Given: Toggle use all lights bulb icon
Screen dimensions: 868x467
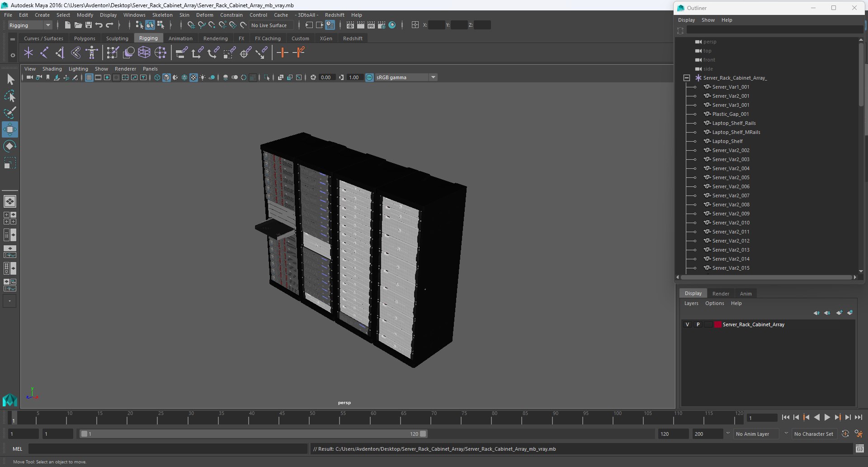Looking at the screenshot, I should point(203,77).
